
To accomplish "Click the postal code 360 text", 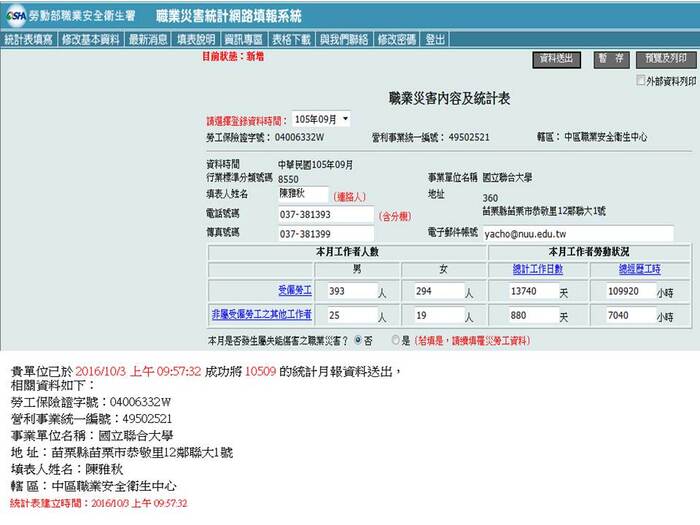I will coord(490,198).
